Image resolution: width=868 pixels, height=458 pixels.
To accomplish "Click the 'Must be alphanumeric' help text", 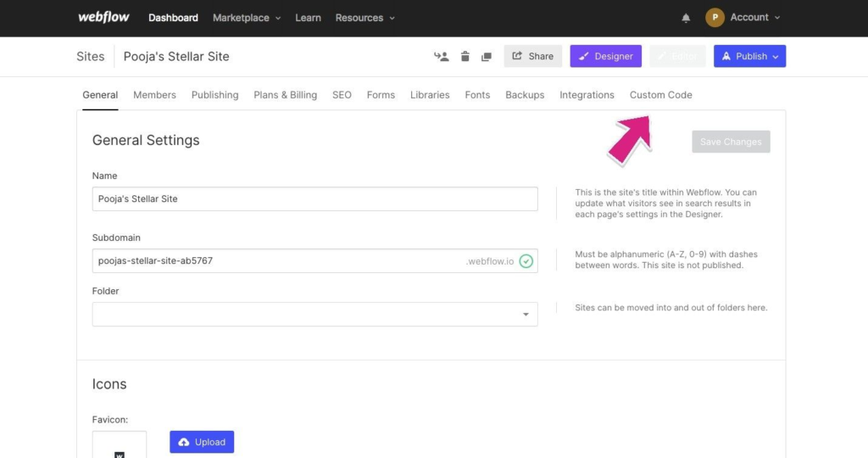I will click(x=666, y=260).
